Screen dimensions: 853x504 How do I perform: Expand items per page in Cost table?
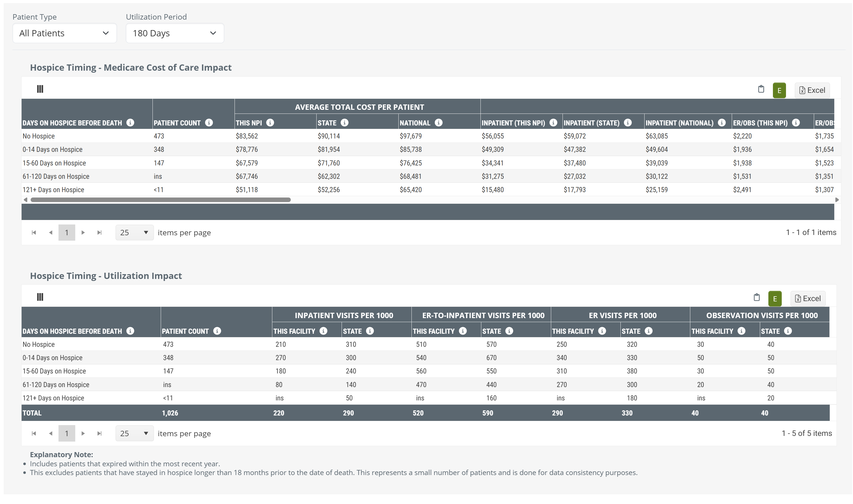click(134, 233)
